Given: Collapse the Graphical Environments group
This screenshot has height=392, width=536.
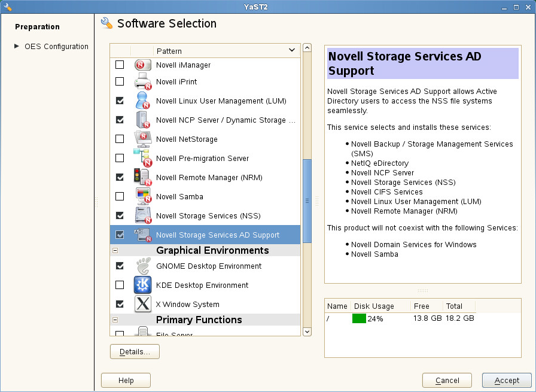Looking at the screenshot, I should click(115, 251).
